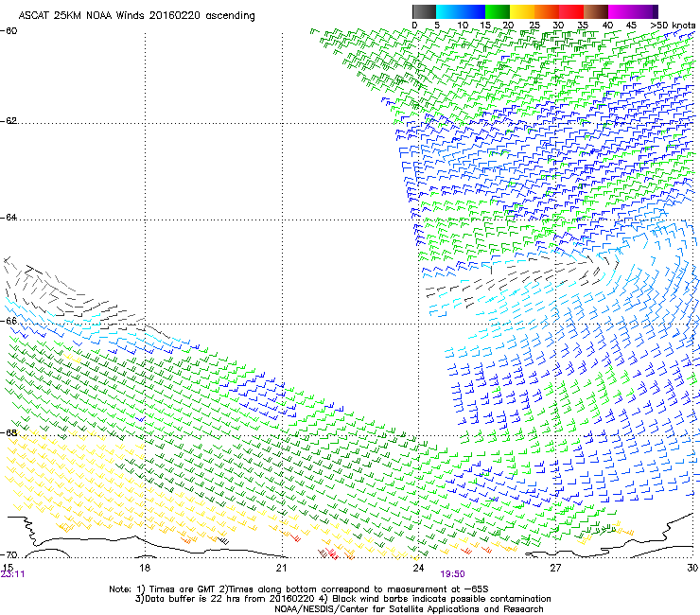The width and height of the screenshot is (700, 615).
Task: Click the magenta 40–45 knots legend swatch
Action: [x=621, y=11]
